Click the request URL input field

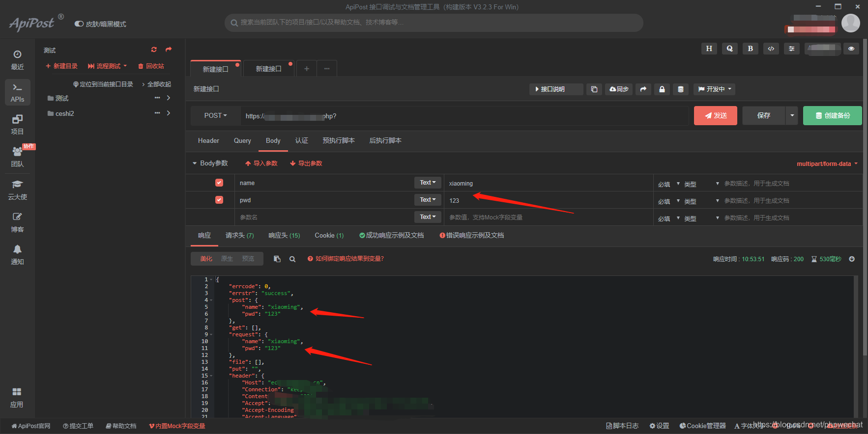click(x=464, y=116)
